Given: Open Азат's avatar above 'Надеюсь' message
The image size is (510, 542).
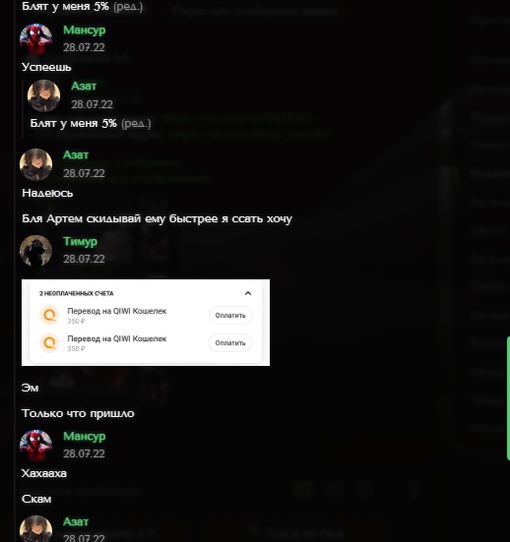Looking at the screenshot, I should pyautogui.click(x=36, y=165).
